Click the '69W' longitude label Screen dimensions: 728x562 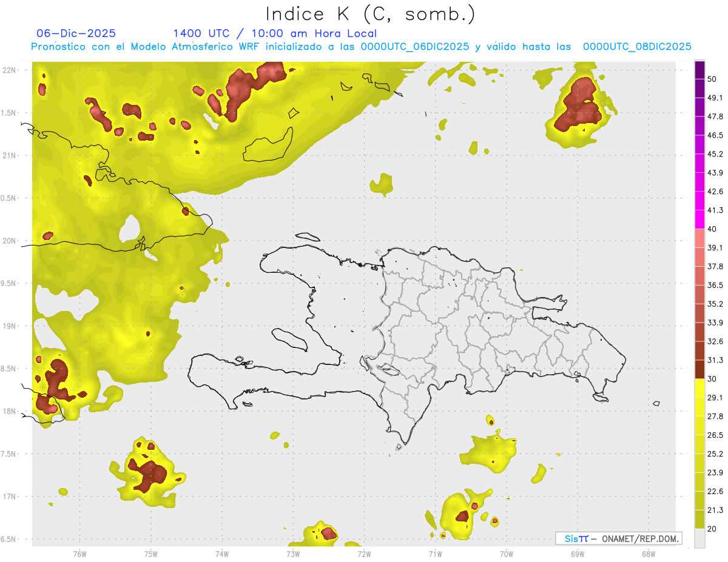pyautogui.click(x=578, y=554)
